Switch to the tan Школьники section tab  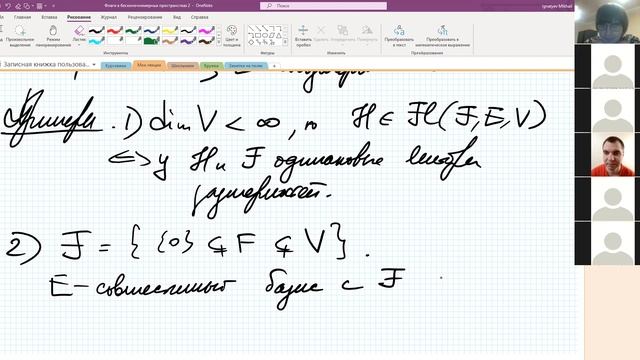tap(182, 65)
